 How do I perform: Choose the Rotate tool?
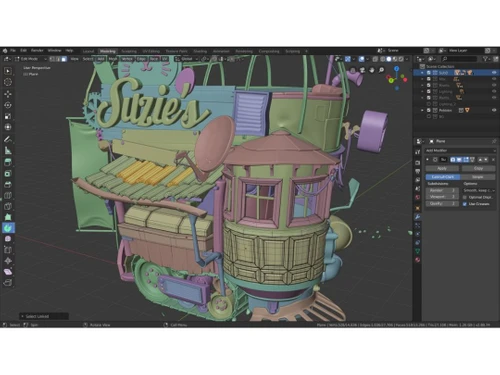(8, 105)
